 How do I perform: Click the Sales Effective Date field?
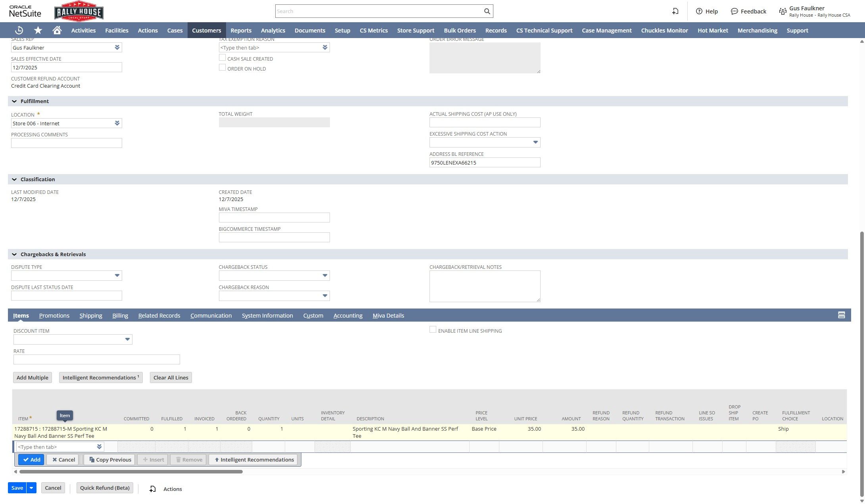[67, 67]
